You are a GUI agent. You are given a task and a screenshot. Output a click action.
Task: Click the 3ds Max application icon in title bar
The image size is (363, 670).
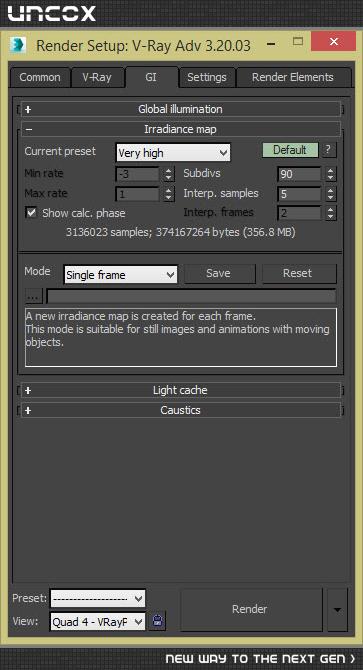point(18,44)
